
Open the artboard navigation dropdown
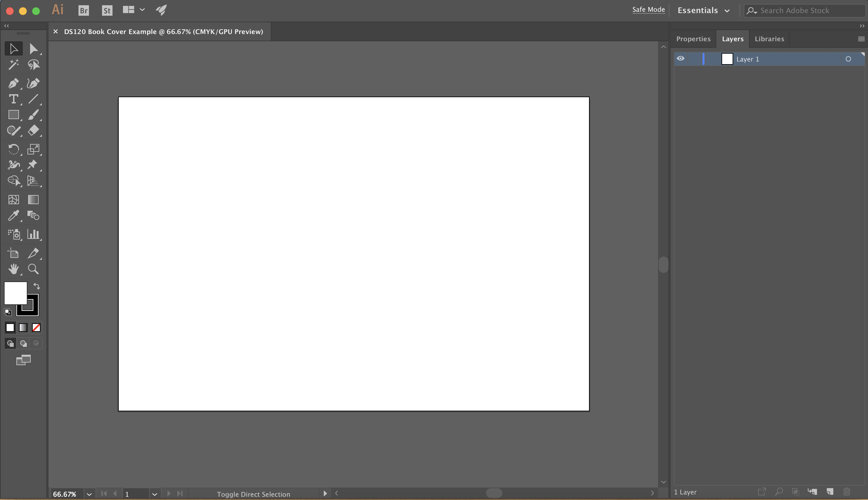click(154, 494)
